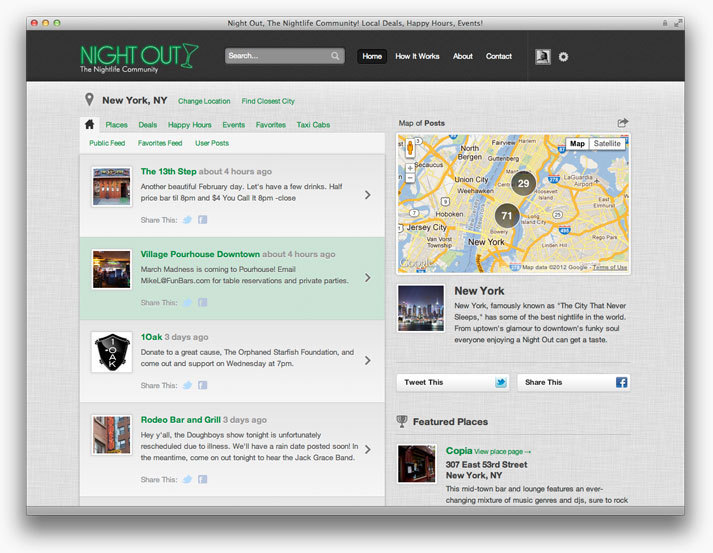Switch map to Satellite view
This screenshot has height=553, width=713.
coord(607,144)
